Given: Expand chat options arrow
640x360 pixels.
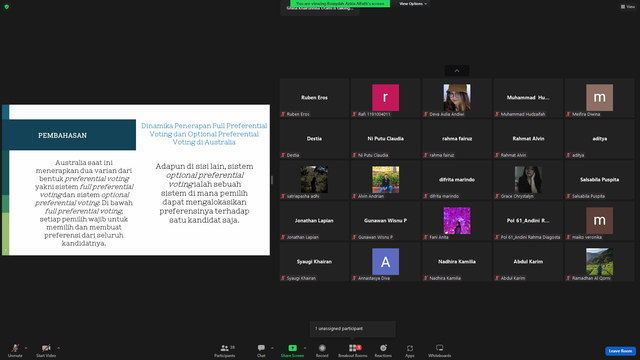Looking at the screenshot, I should tap(272, 348).
